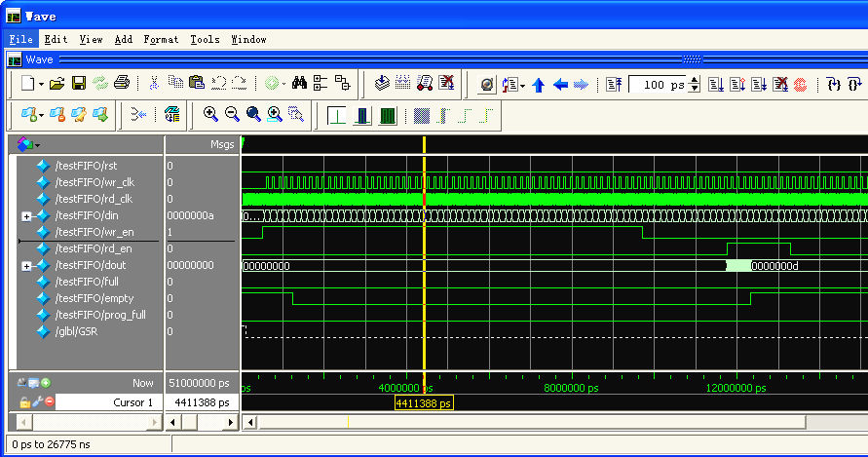Toggle the third green waveform format button
This screenshot has height=457, width=868.
(387, 116)
